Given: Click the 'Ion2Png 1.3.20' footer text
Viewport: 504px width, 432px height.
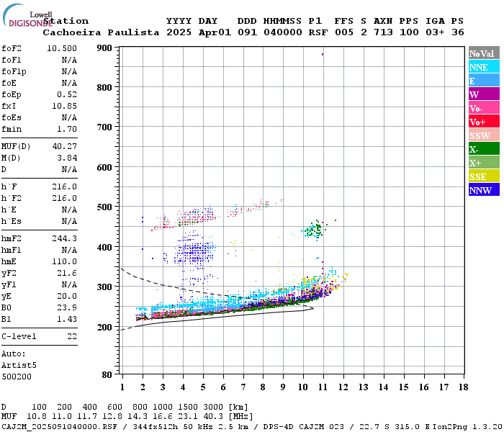Looking at the screenshot, I should (x=467, y=427).
